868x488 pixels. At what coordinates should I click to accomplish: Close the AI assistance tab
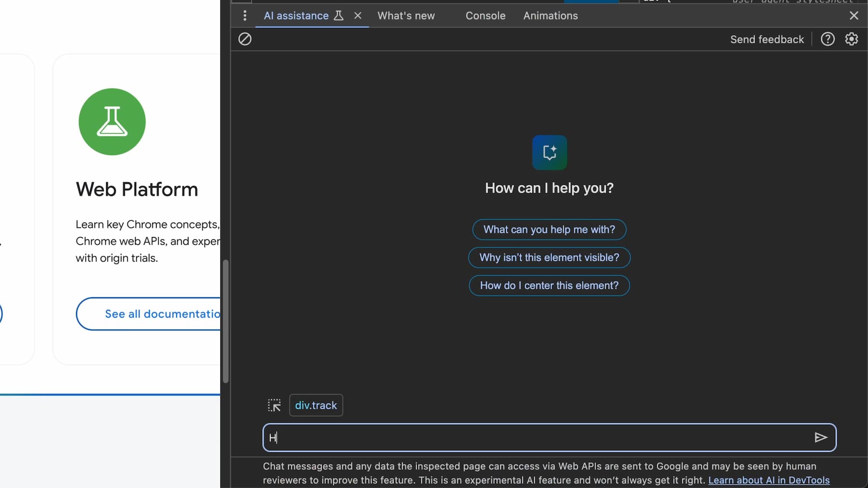click(358, 15)
